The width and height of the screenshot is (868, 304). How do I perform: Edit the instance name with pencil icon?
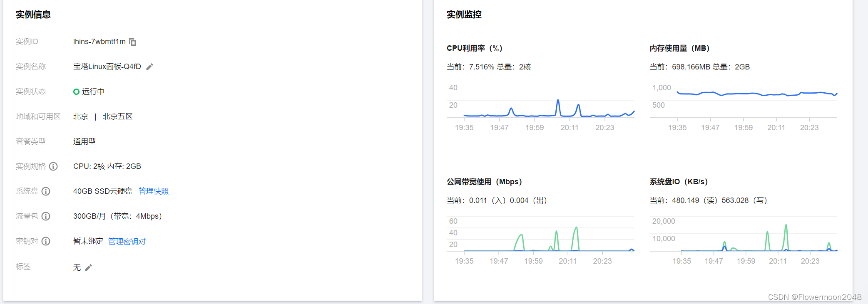[x=150, y=67]
